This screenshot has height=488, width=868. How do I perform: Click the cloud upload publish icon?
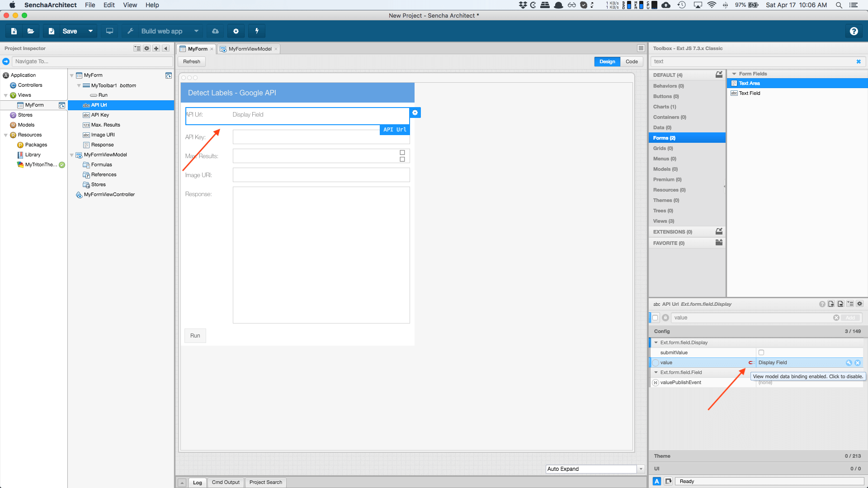[x=215, y=31]
